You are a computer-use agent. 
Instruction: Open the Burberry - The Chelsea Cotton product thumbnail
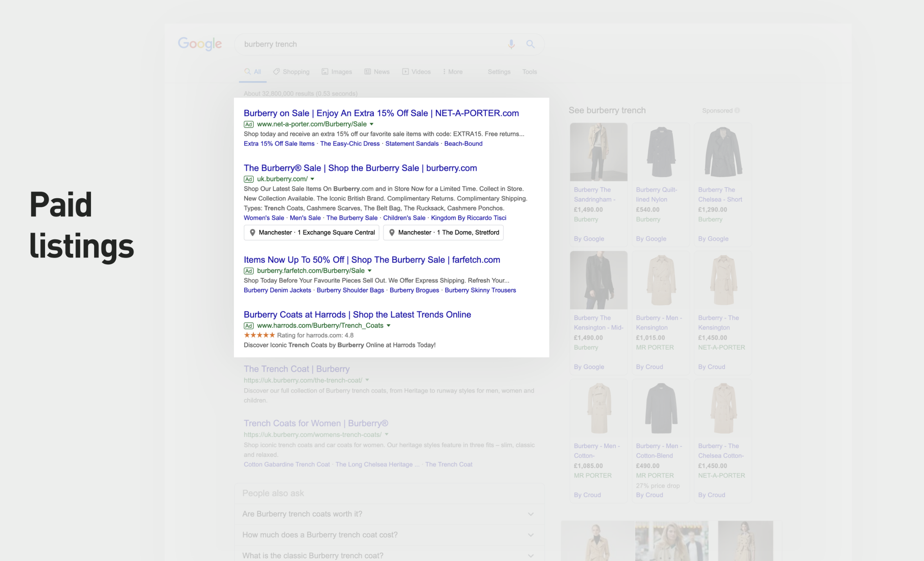(x=723, y=408)
